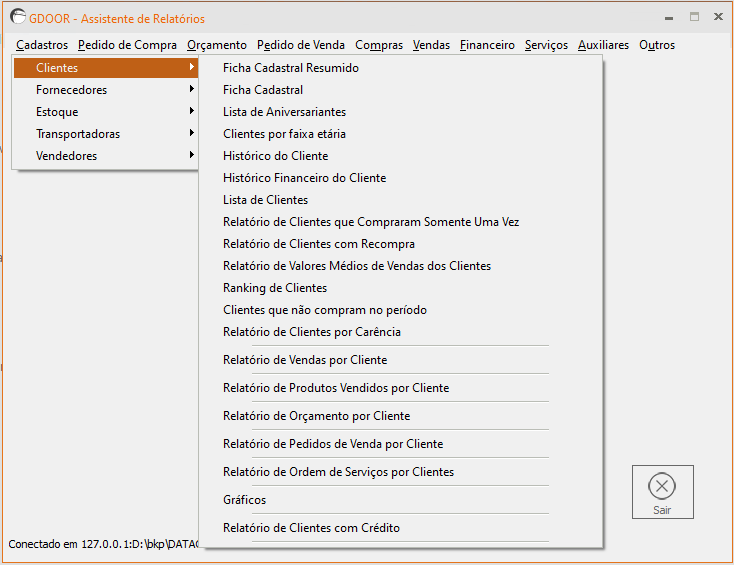Expand the Transportadoras submenu

pos(78,134)
